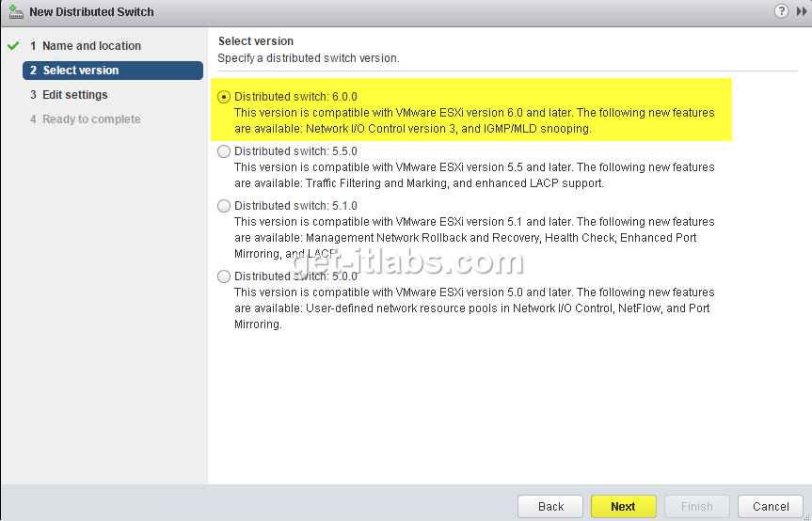This screenshot has height=521, width=812.
Task: Jump to step 3 Edit settings
Action: click(x=74, y=95)
